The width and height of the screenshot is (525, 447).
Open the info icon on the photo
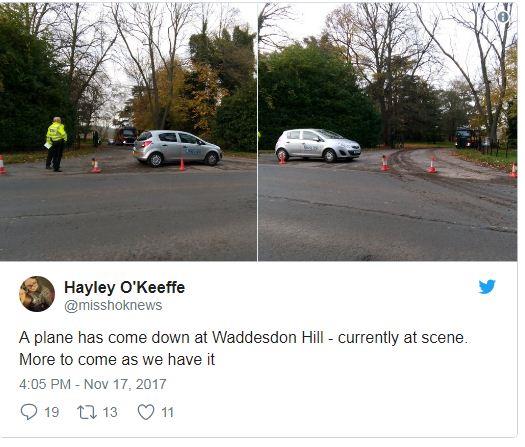[503, 17]
